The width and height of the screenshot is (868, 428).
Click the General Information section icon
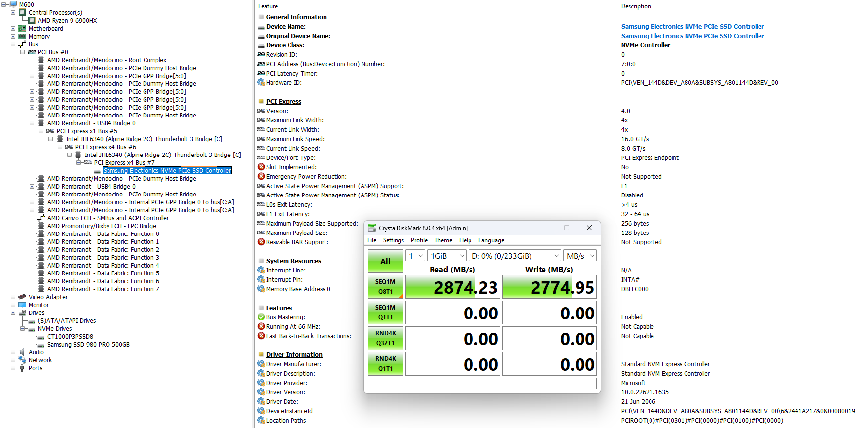point(261,17)
